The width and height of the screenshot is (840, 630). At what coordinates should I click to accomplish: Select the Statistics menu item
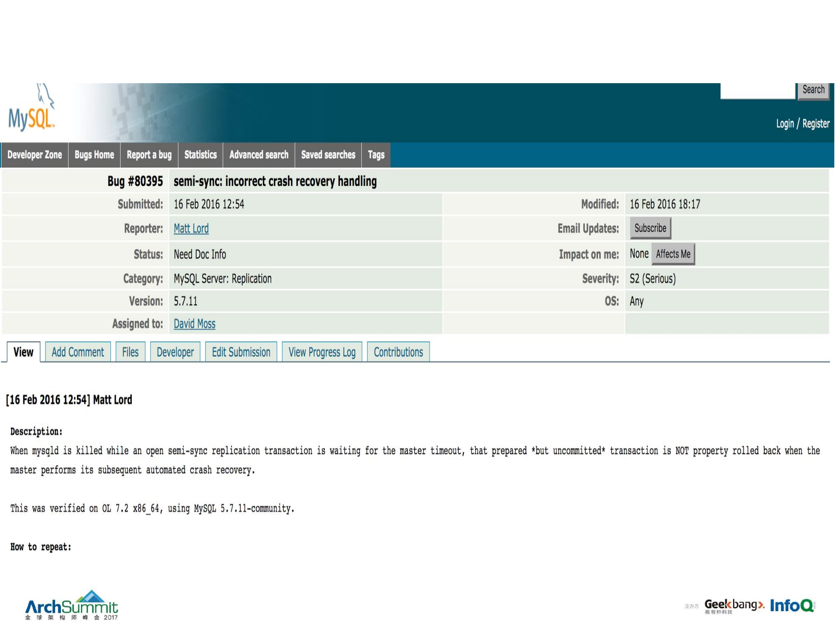[200, 155]
